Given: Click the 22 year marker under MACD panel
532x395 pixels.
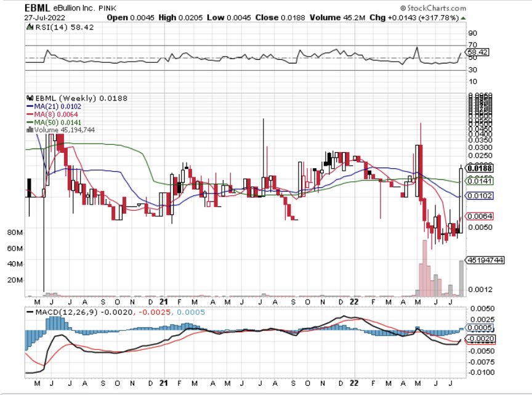Looking at the screenshot, I should point(354,383).
